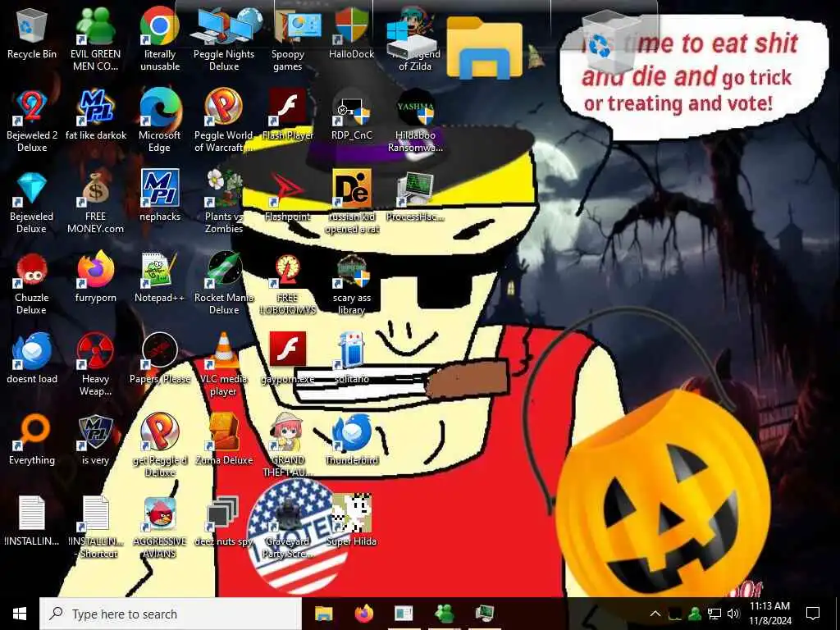Image resolution: width=840 pixels, height=630 pixels.
Task: Open the large File Explorer folder icon
Action: [484, 48]
